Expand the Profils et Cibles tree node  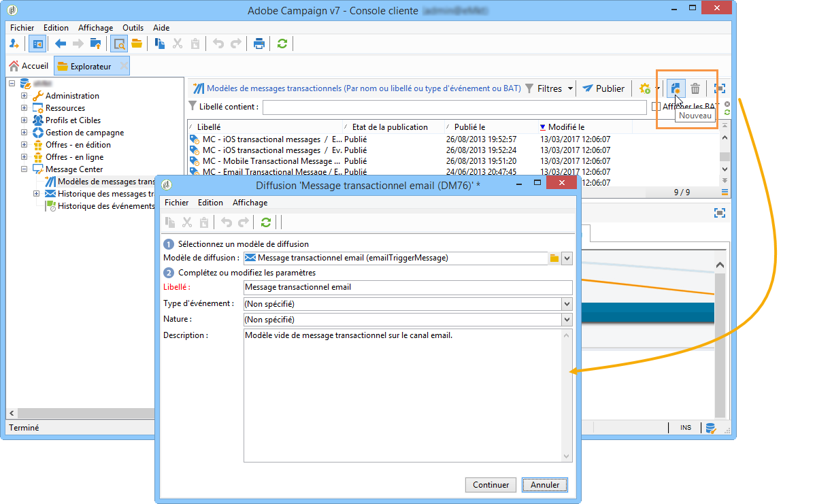(x=24, y=120)
